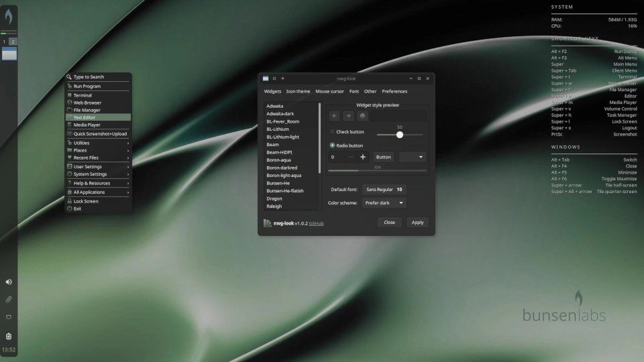Click the plus icon of the spin box
Viewport: 644px width, 362px height.
click(x=363, y=157)
